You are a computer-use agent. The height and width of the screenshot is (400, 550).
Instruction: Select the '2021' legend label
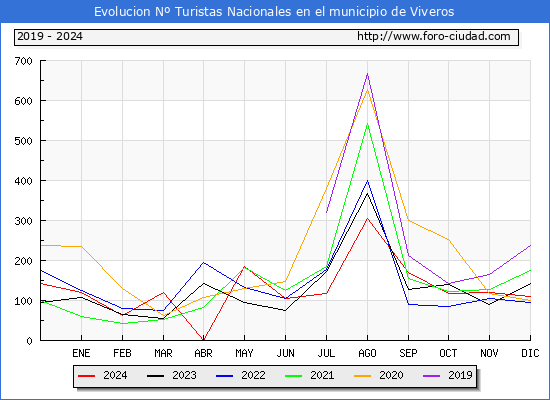coord(322,375)
